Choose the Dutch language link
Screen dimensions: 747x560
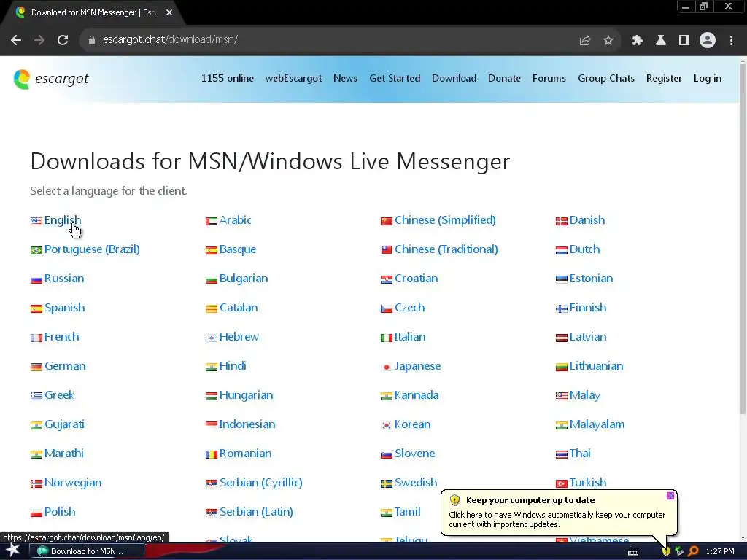coord(584,249)
